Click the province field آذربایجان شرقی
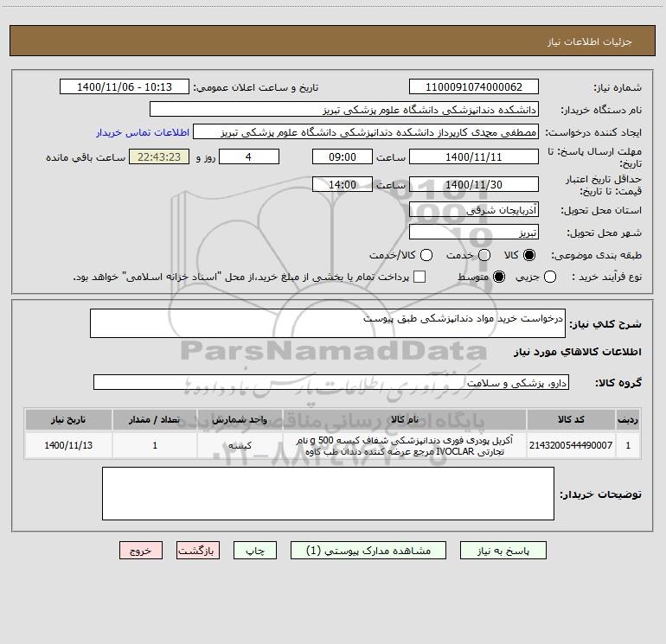Screen dimensions: 666x644 474,209
